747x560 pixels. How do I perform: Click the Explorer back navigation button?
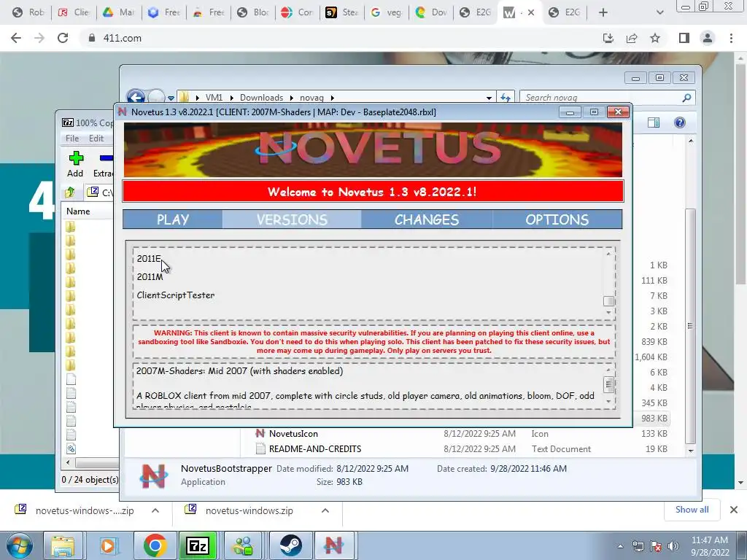[x=136, y=98]
